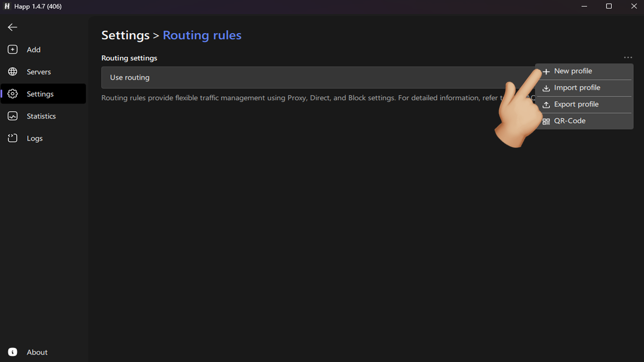Click the About info icon
644x362 pixels.
point(12,352)
